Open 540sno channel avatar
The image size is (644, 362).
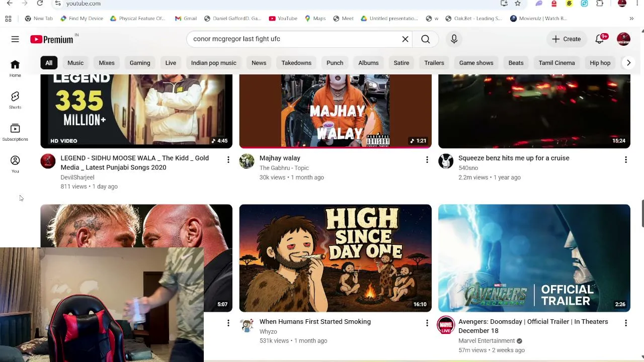click(446, 161)
